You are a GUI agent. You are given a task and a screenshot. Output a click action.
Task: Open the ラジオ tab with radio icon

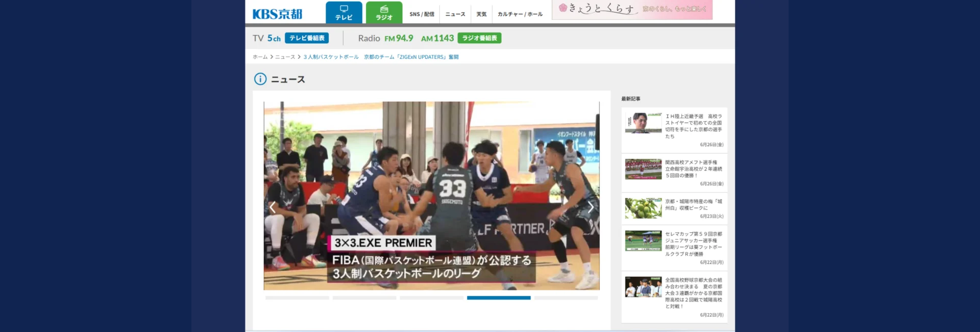click(x=384, y=12)
